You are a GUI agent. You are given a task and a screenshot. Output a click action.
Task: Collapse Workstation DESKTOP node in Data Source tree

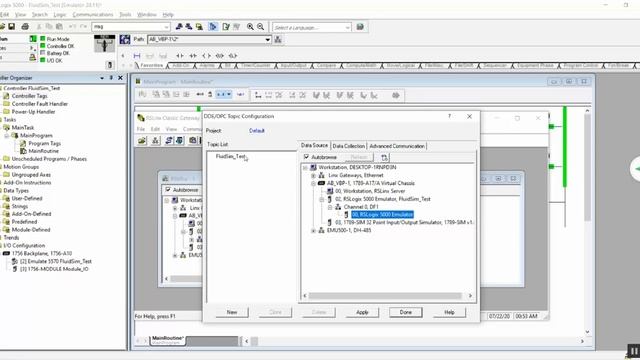pyautogui.click(x=305, y=168)
